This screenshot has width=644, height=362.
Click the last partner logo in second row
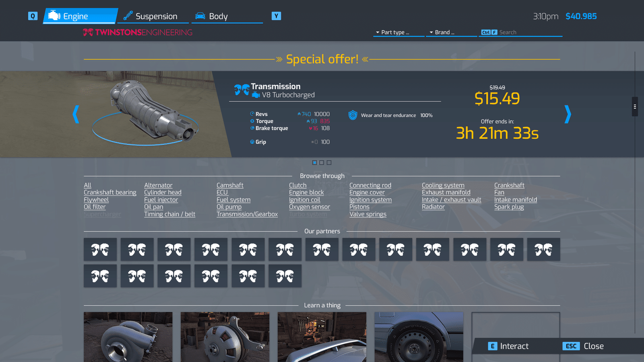tap(285, 276)
